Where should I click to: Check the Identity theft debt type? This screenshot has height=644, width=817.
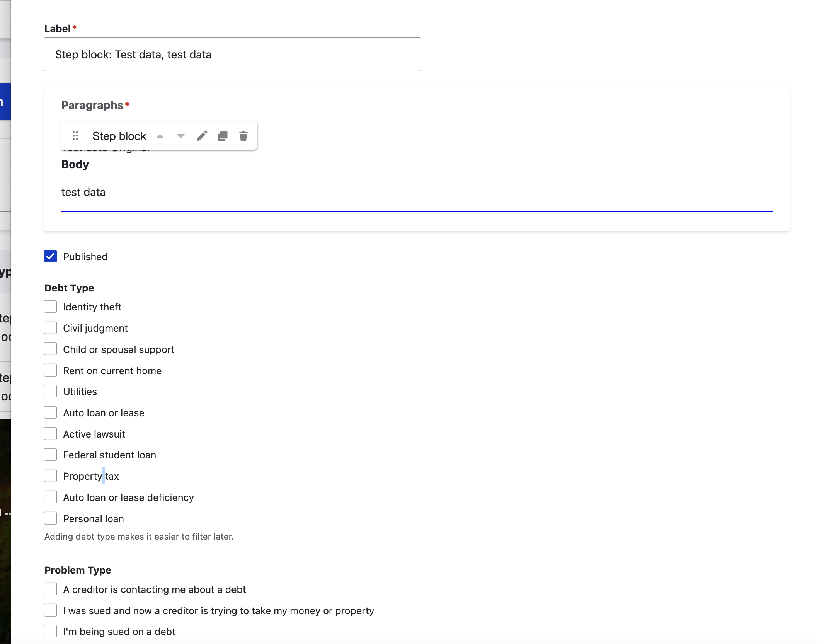pyautogui.click(x=51, y=307)
